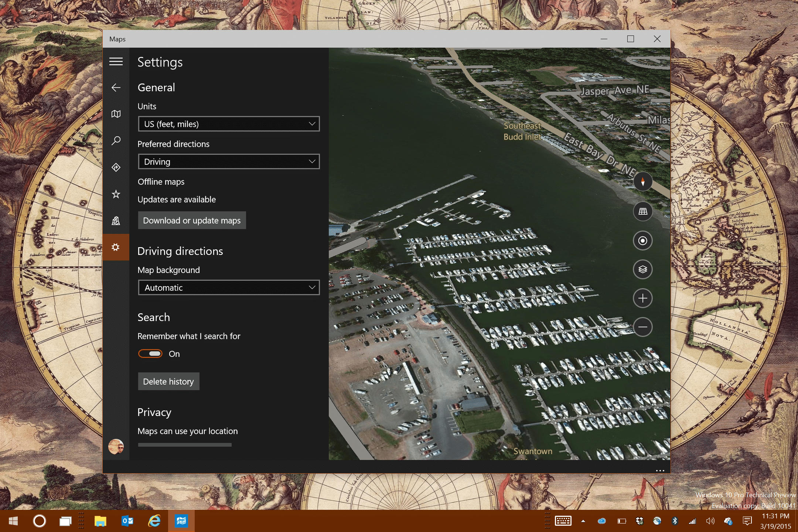Screen dimensions: 798x532
Task: Click the Swantown map label
Action: point(533,451)
